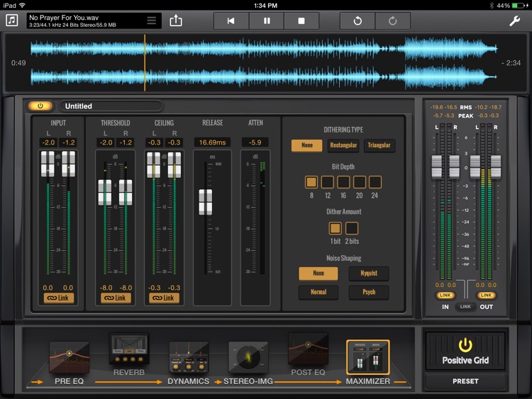Image resolution: width=532 pixels, height=399 pixels.
Task: Toggle the Input L/R Link button
Action: [x=59, y=298]
